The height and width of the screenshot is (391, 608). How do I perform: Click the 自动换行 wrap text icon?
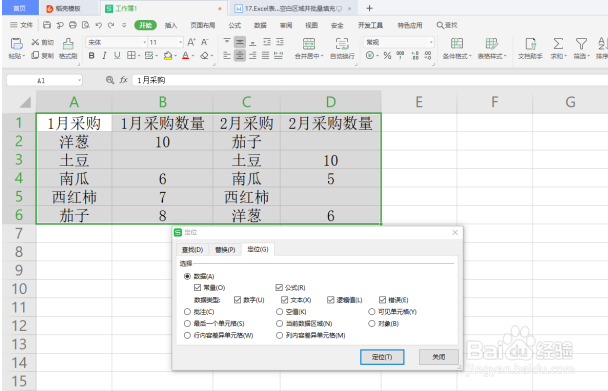click(x=342, y=43)
